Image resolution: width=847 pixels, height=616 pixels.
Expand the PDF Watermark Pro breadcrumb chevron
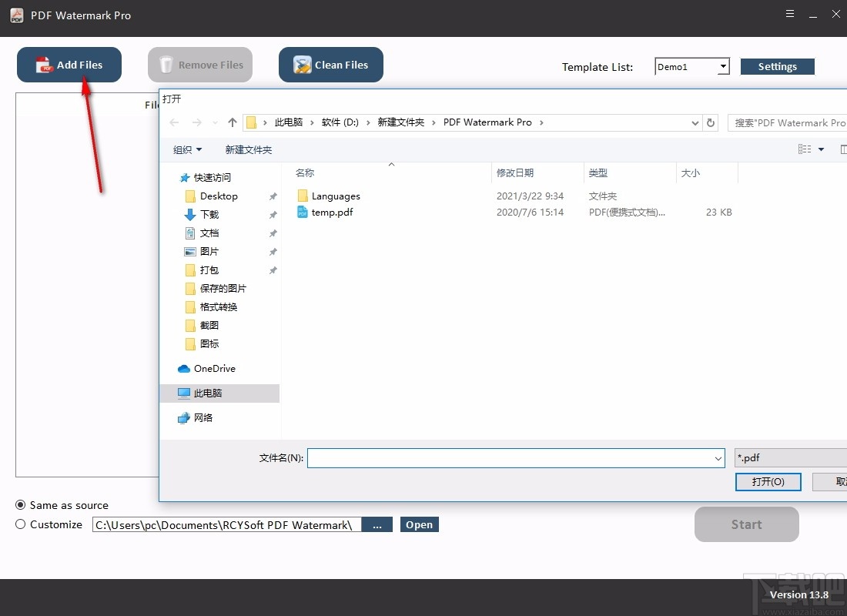[x=541, y=122]
